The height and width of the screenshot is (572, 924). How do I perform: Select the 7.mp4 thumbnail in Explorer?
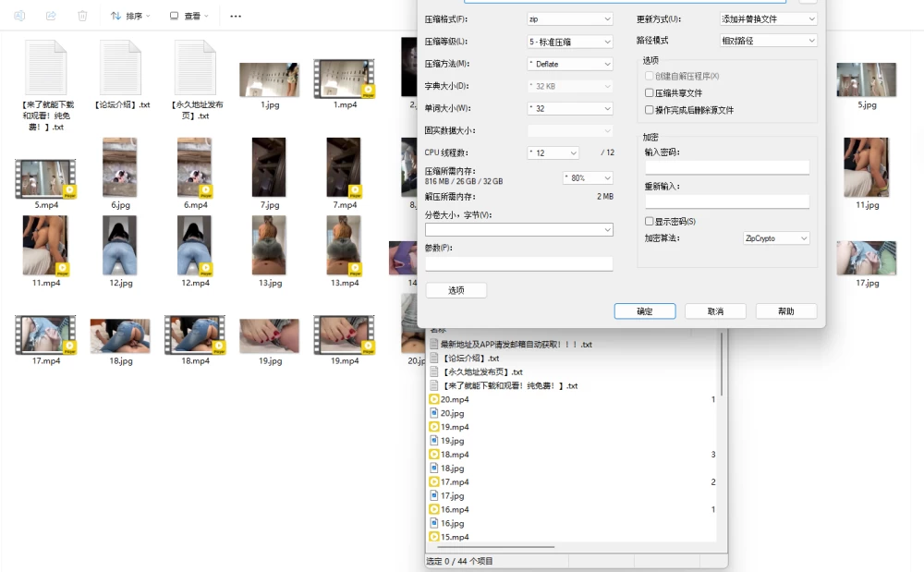click(x=344, y=167)
